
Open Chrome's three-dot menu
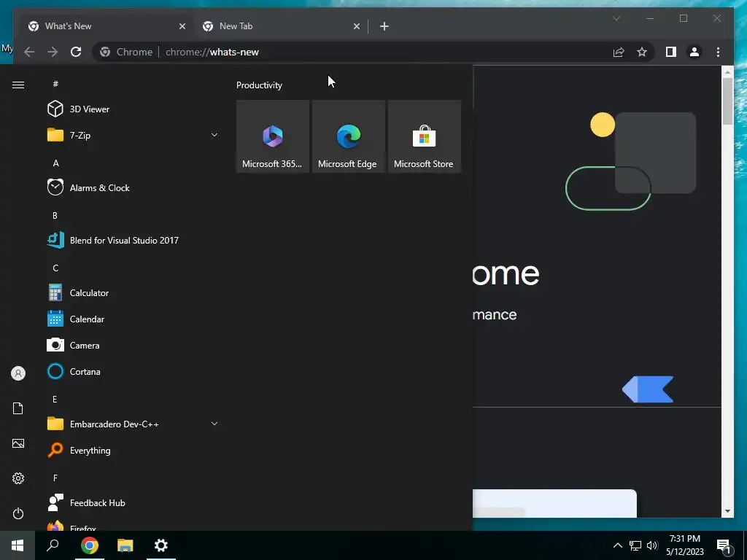[718, 52]
